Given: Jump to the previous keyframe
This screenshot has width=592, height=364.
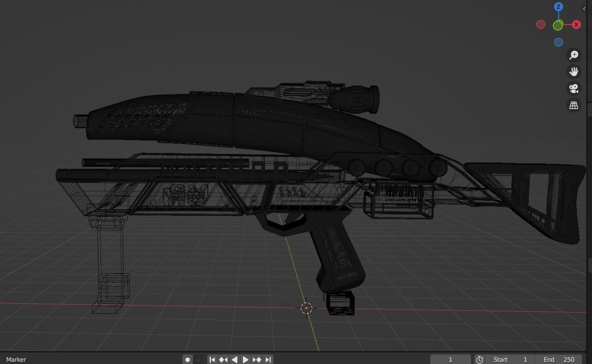Looking at the screenshot, I should coord(223,360).
